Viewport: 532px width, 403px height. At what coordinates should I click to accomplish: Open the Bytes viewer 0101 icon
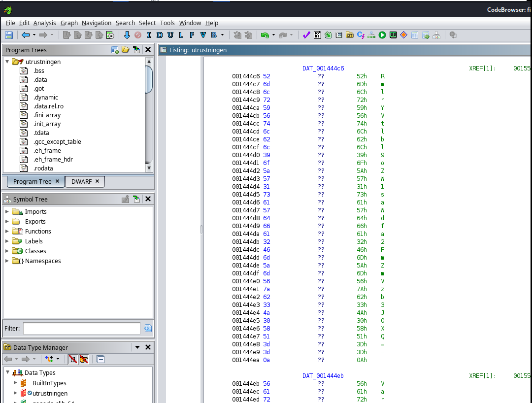point(317,35)
